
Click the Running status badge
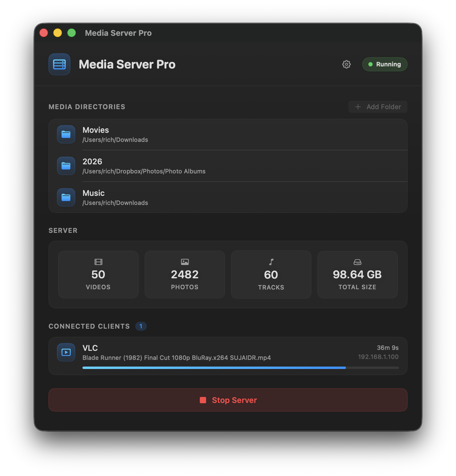[385, 64]
